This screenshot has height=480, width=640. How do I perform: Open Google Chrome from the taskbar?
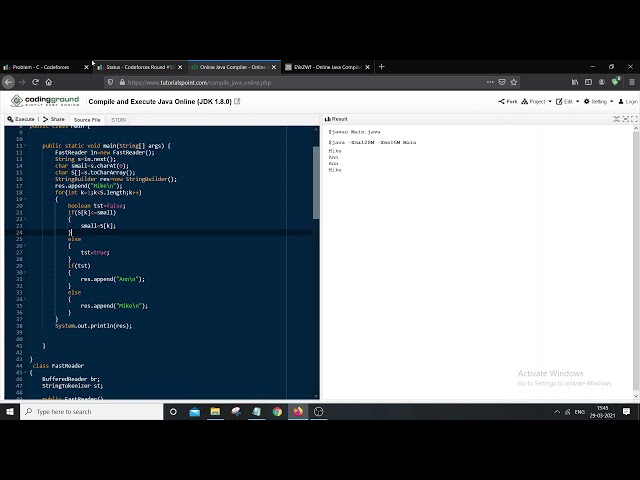pyautogui.click(x=277, y=411)
